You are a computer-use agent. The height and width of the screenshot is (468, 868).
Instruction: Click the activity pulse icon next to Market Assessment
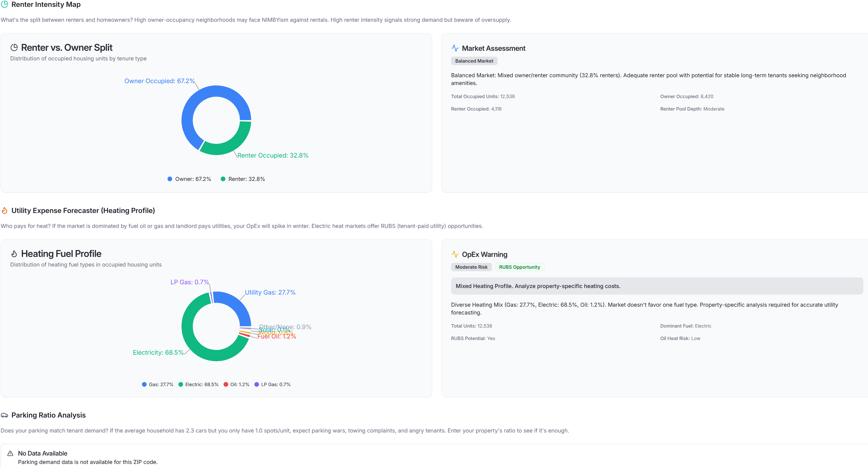[x=455, y=48]
